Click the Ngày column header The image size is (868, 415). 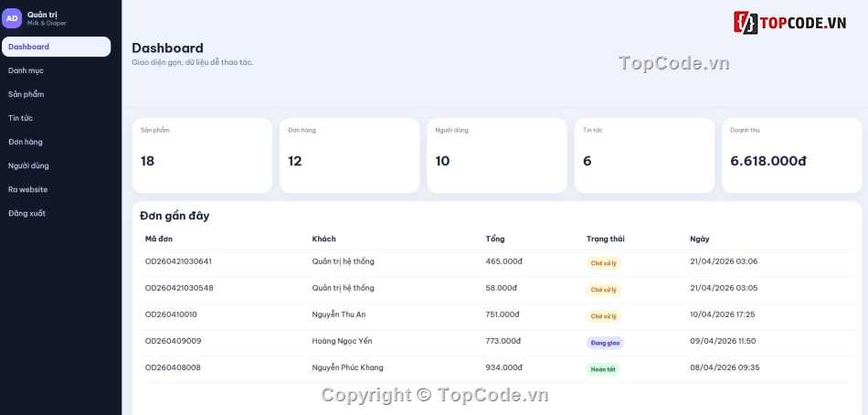tap(700, 239)
